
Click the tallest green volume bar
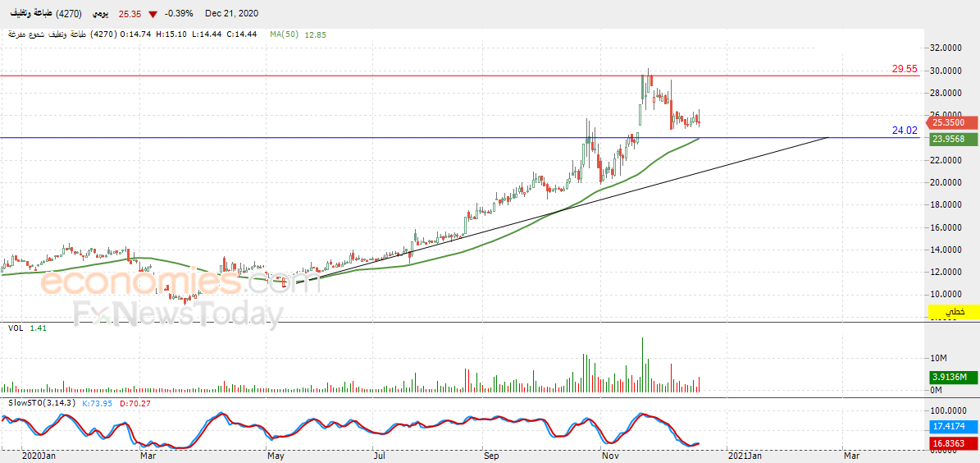[642, 364]
